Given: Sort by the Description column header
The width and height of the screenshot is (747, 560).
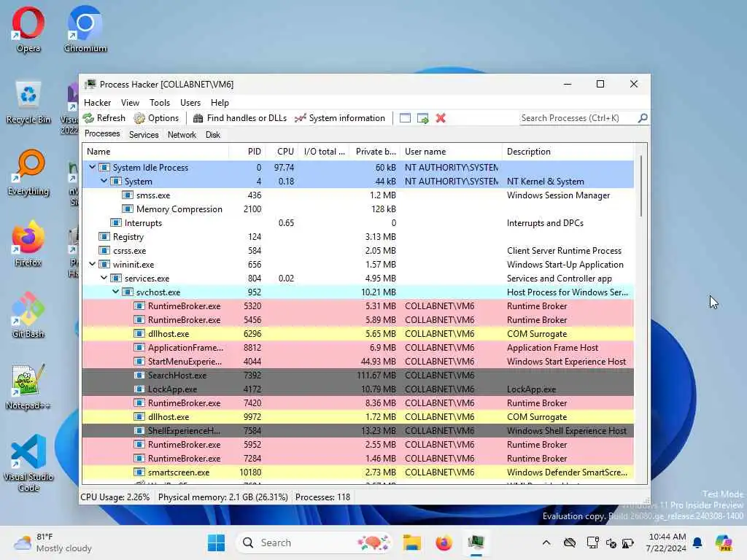Looking at the screenshot, I should click(568, 152).
